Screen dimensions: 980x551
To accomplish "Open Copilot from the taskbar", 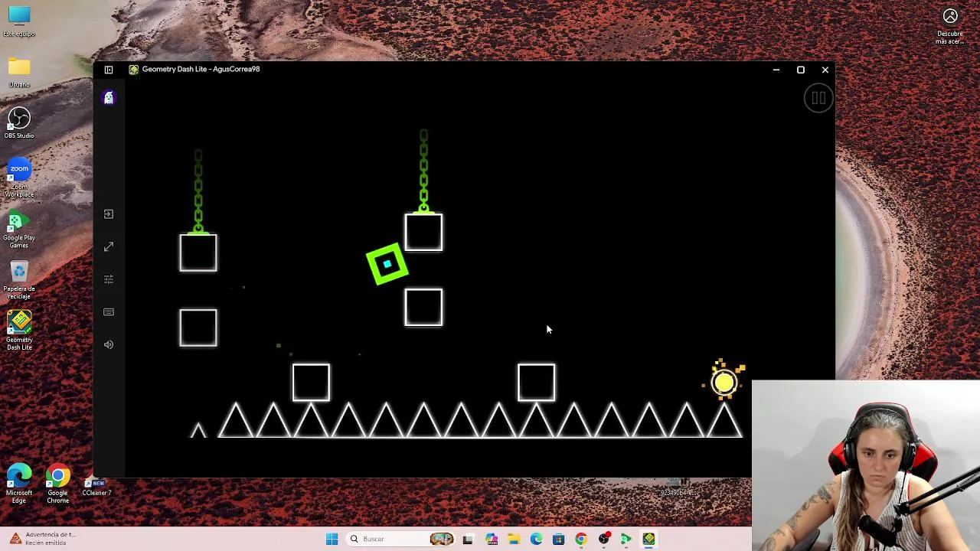I will [492, 539].
